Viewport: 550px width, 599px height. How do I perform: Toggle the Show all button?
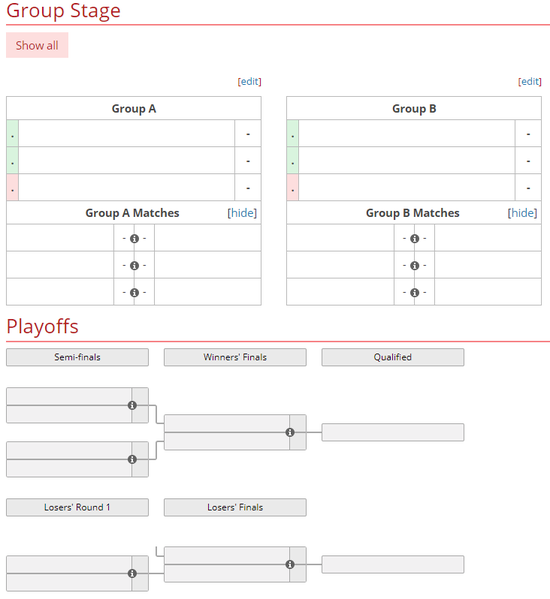coord(37,45)
